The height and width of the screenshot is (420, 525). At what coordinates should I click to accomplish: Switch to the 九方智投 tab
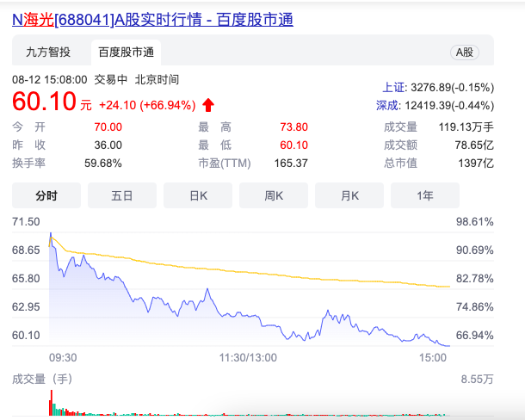(x=49, y=52)
